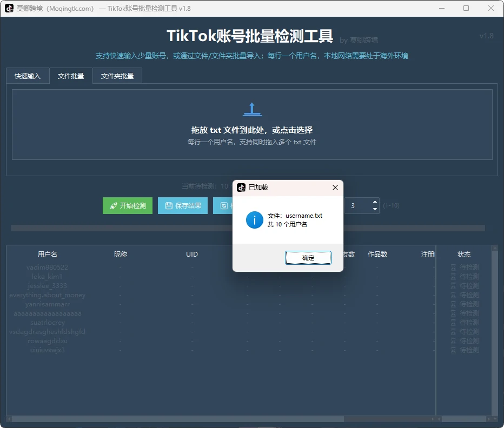Click hourglass icon in yannisammarr row

click(x=453, y=304)
